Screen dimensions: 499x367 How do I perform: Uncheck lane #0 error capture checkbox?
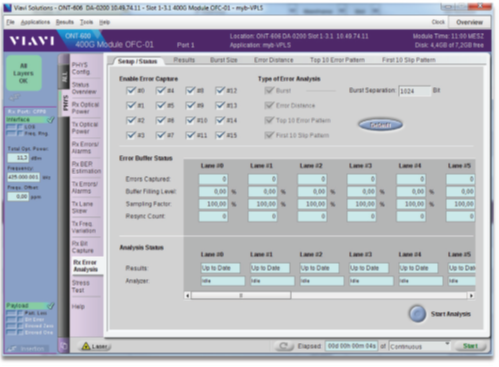click(x=131, y=90)
